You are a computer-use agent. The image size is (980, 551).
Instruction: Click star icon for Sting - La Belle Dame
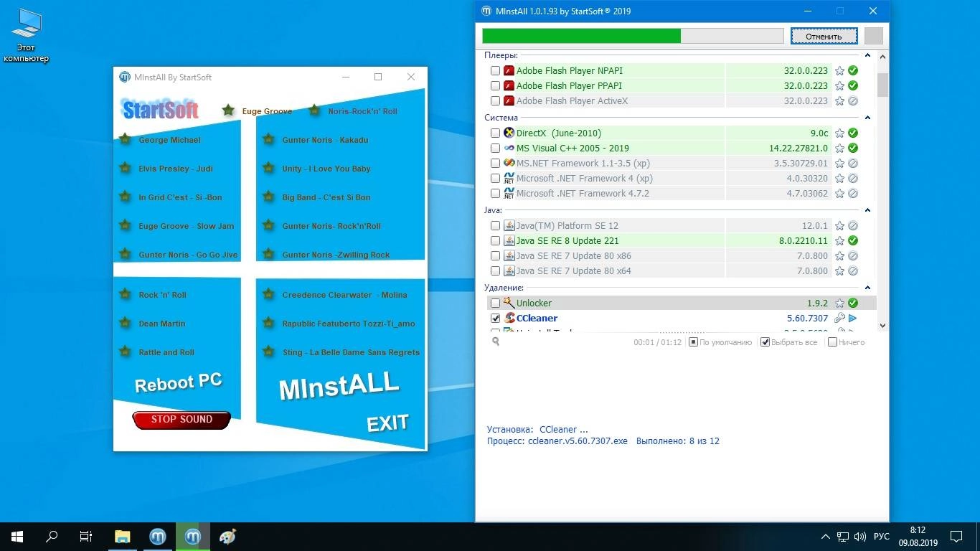[x=268, y=352]
